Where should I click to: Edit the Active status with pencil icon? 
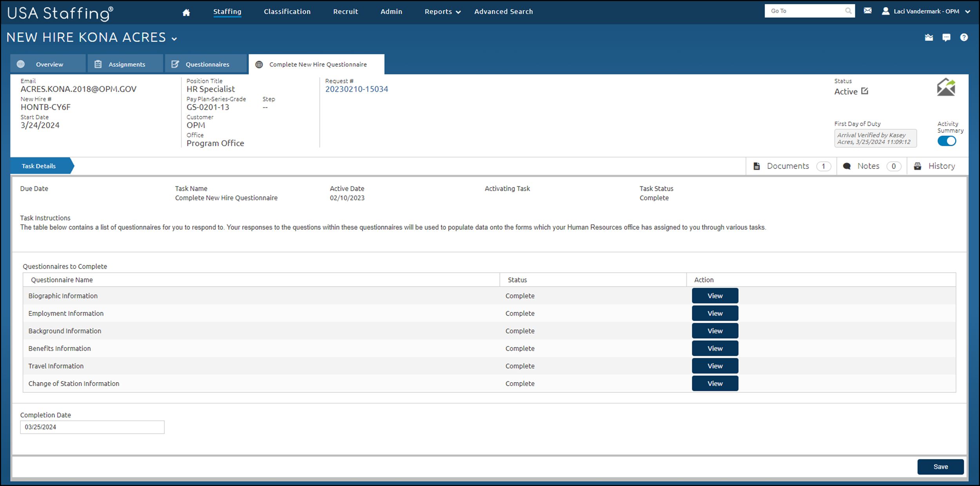865,91
